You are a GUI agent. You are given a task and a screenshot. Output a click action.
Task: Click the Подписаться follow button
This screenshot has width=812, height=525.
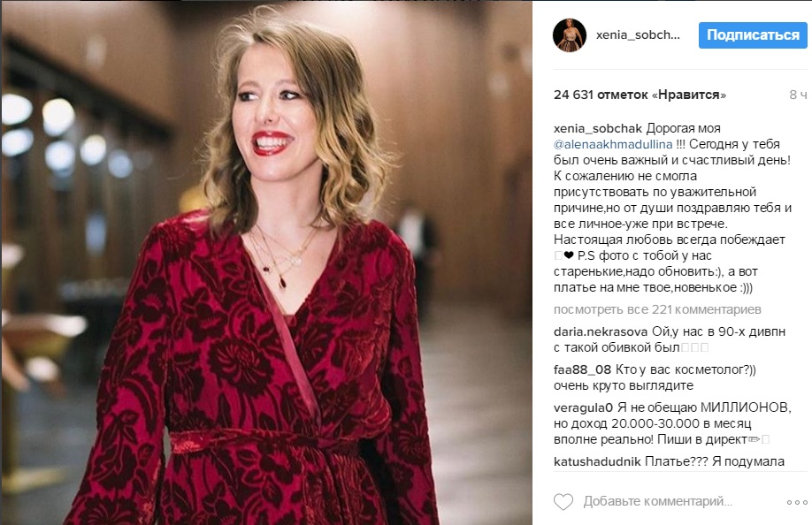[x=753, y=35]
